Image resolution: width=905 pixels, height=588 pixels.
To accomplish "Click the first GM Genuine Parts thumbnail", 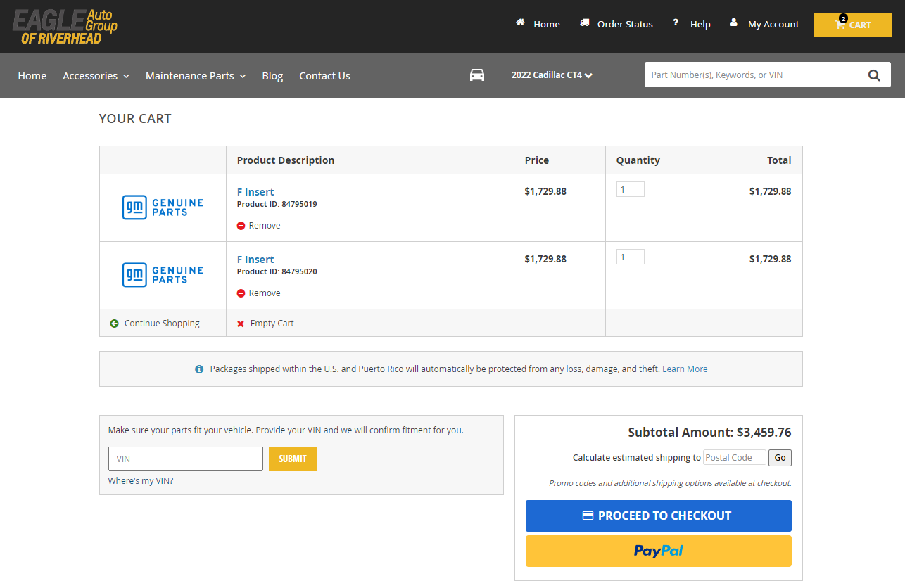I will pyautogui.click(x=163, y=207).
